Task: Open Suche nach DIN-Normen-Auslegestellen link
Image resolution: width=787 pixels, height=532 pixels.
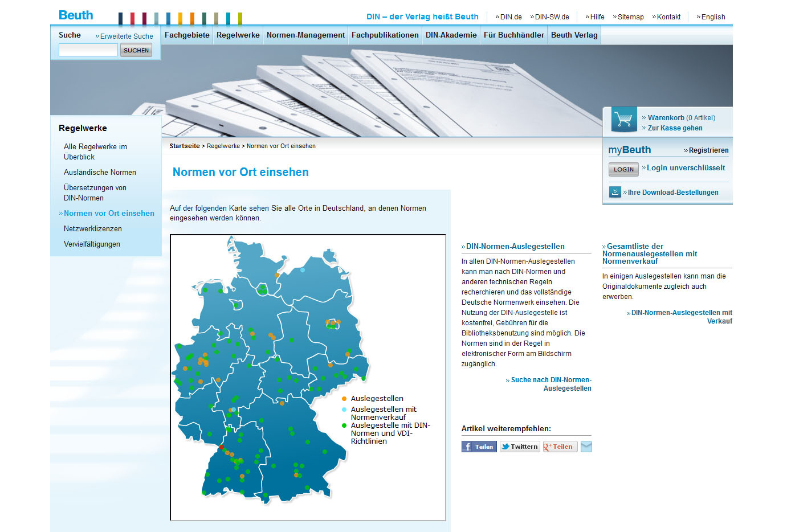Action: point(551,384)
